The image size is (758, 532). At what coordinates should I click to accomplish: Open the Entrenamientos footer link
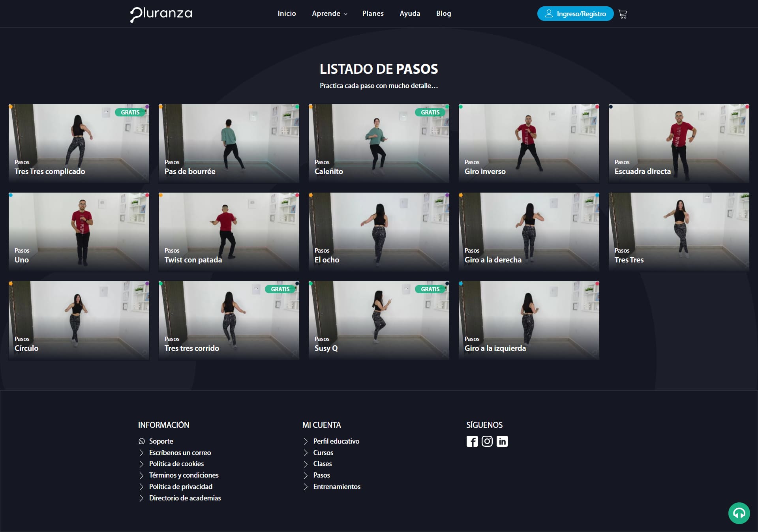click(337, 487)
